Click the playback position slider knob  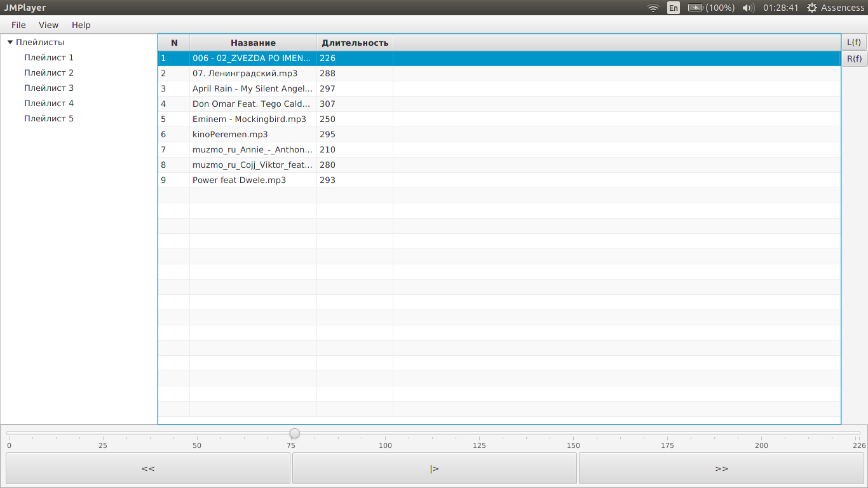pyautogui.click(x=294, y=433)
